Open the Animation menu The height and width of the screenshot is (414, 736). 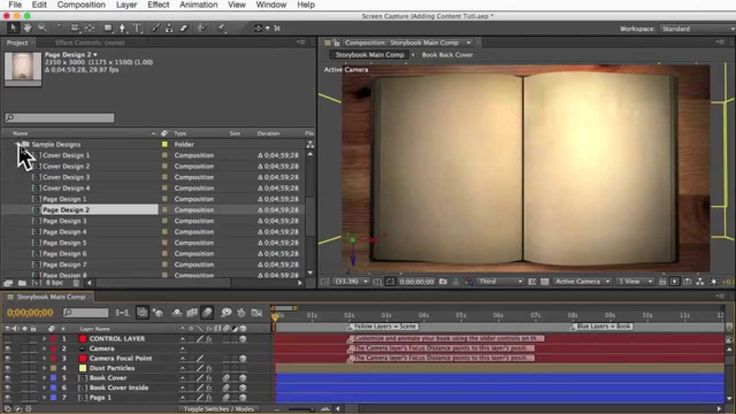point(199,5)
